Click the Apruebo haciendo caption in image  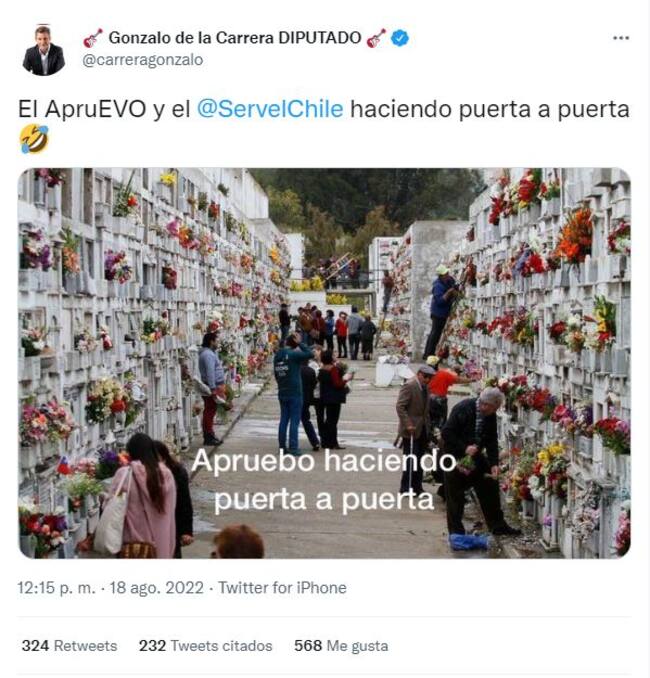point(324,461)
